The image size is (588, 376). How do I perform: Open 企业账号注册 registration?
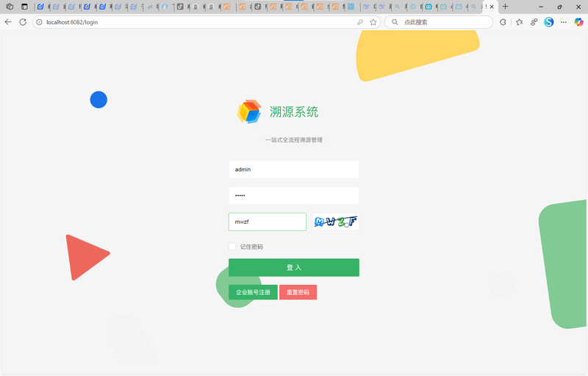(253, 292)
